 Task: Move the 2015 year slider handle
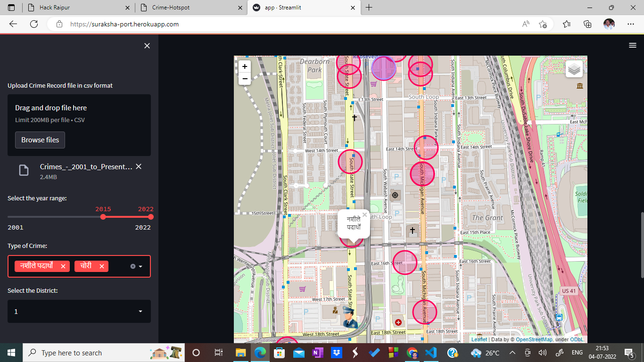(x=103, y=217)
